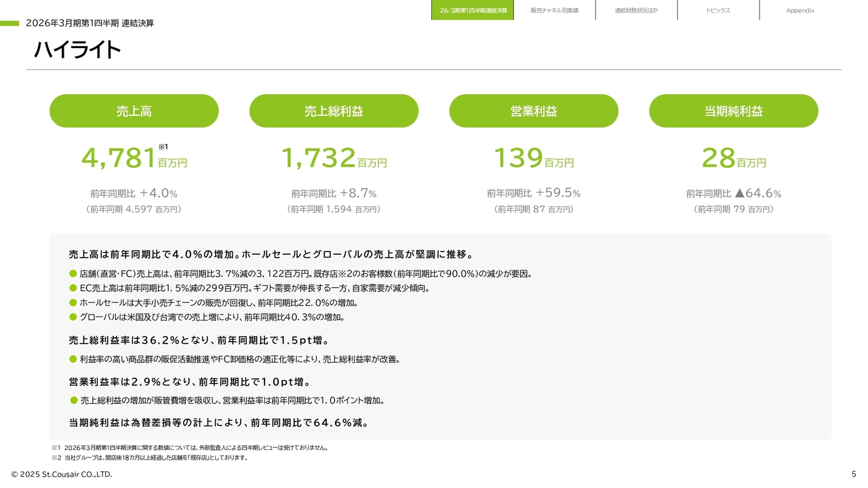868x488 pixels.
Task: Click the green accent bar top-left corner
Action: tap(9, 22)
